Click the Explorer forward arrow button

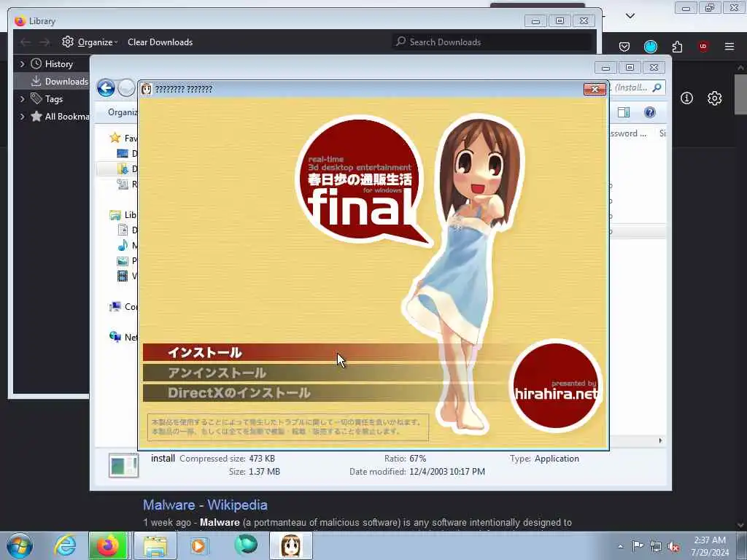click(x=126, y=88)
